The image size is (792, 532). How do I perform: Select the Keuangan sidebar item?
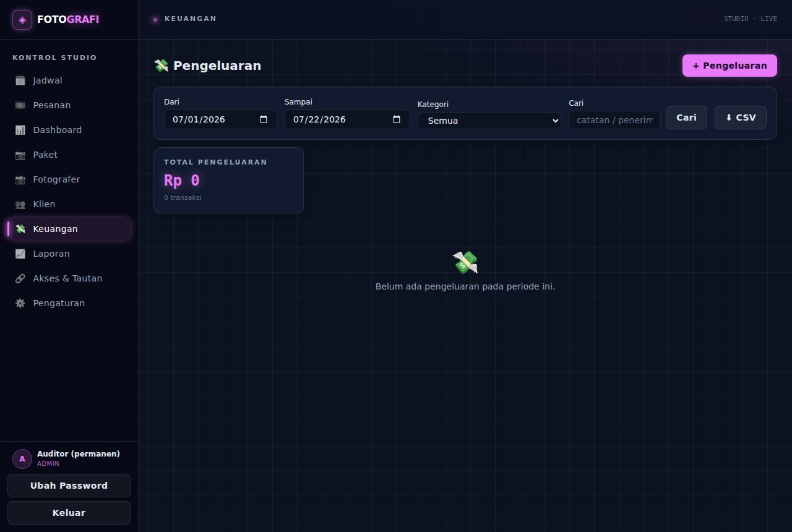tap(69, 229)
